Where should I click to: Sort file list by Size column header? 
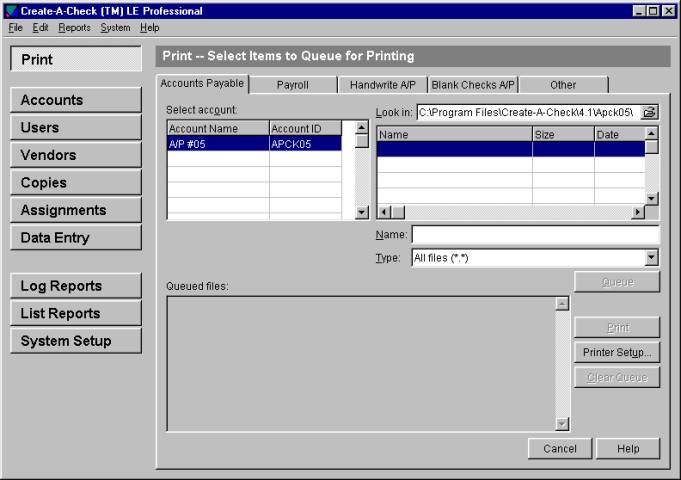pos(562,133)
